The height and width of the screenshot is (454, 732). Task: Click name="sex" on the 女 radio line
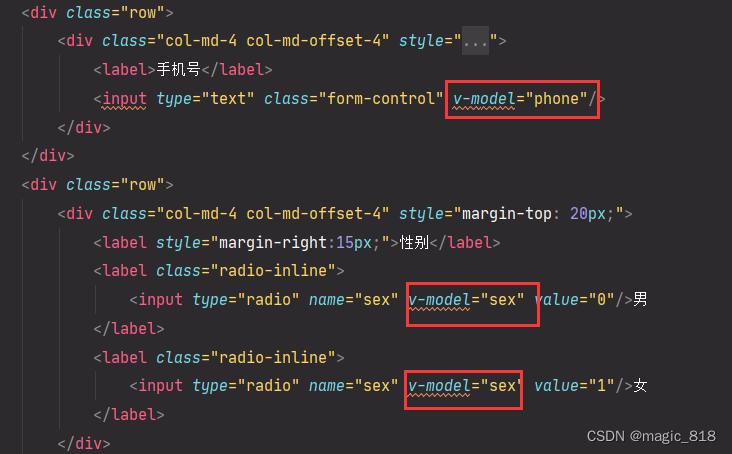tap(353, 386)
